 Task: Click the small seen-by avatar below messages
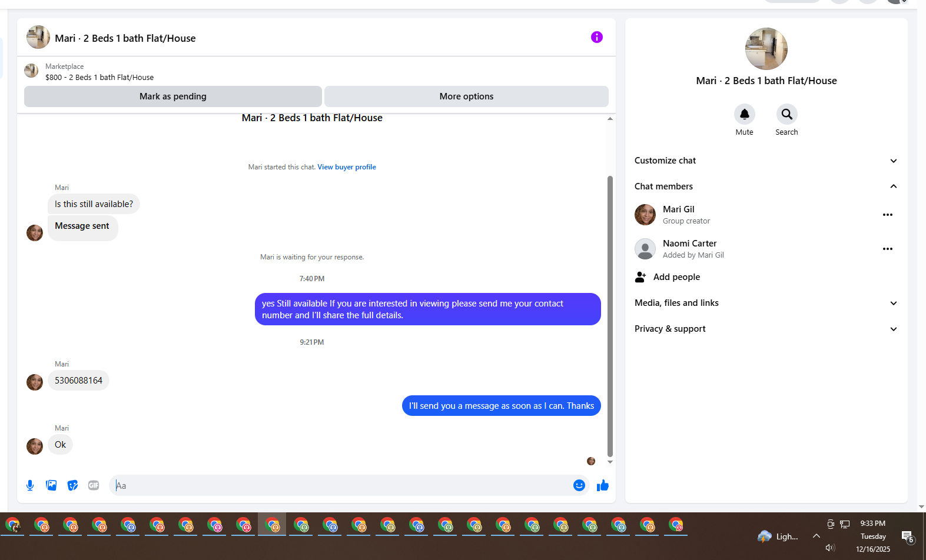pyautogui.click(x=591, y=461)
